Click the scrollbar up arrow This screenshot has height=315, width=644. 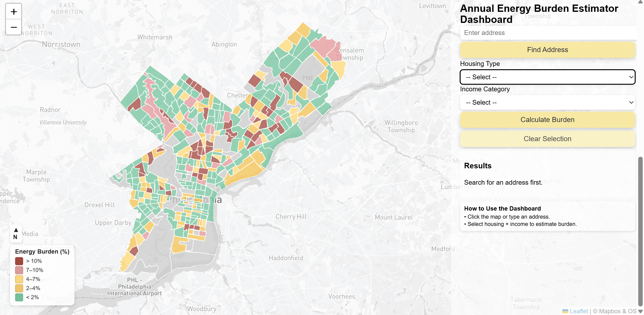coord(640,2)
